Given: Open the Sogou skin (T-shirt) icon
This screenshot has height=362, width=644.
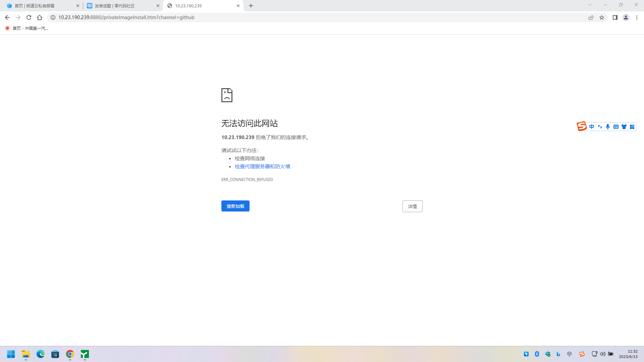Looking at the screenshot, I should pos(624,127).
